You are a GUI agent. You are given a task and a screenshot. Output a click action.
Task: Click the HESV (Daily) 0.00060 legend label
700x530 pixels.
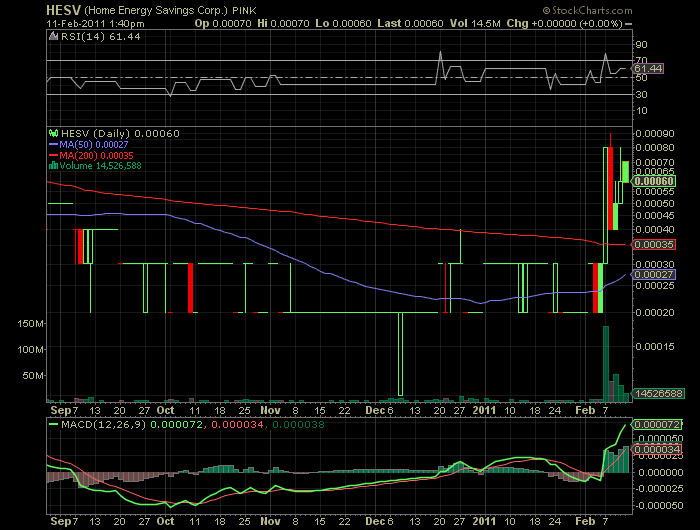point(120,133)
